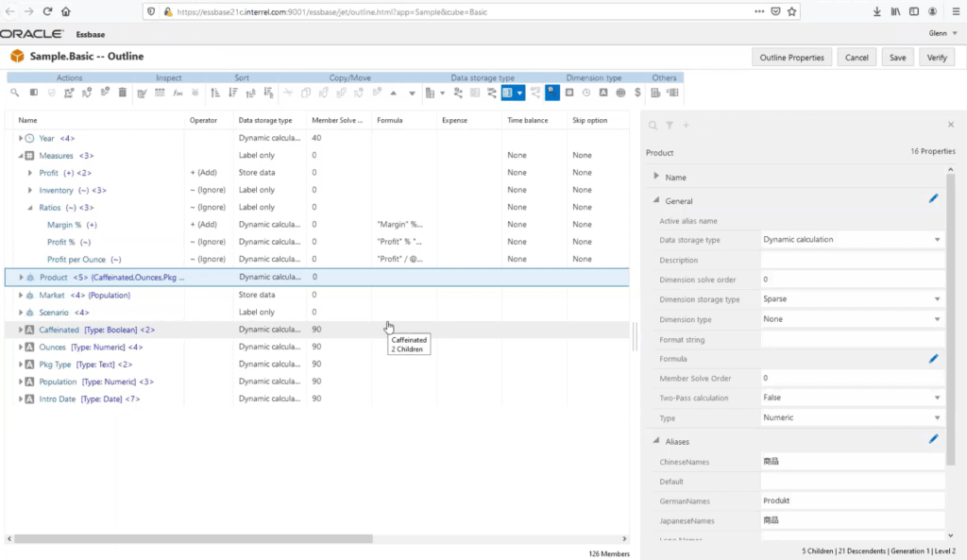Click the plus icon in properties panel
Screen dimensions: 967x560
(686, 126)
